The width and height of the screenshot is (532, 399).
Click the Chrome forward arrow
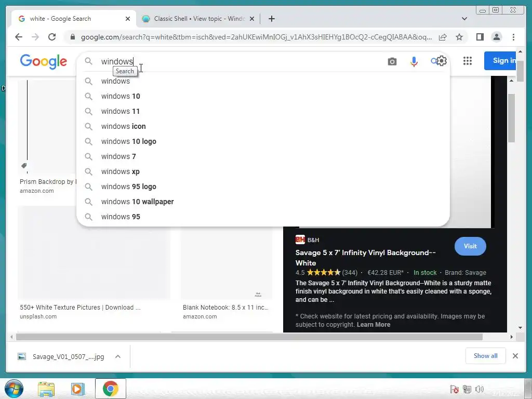tap(35, 37)
